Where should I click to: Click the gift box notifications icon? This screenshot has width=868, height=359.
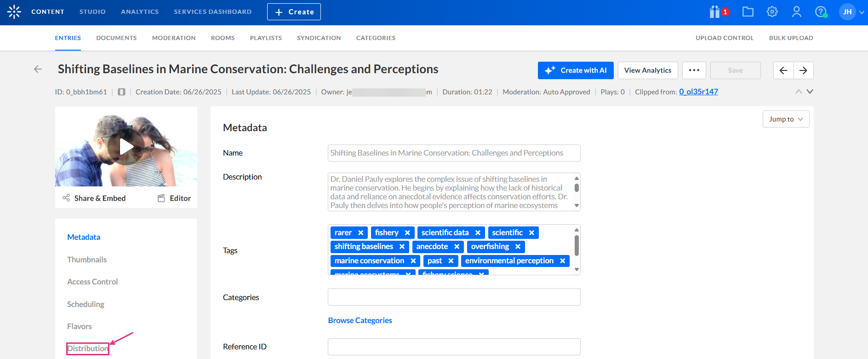point(715,12)
